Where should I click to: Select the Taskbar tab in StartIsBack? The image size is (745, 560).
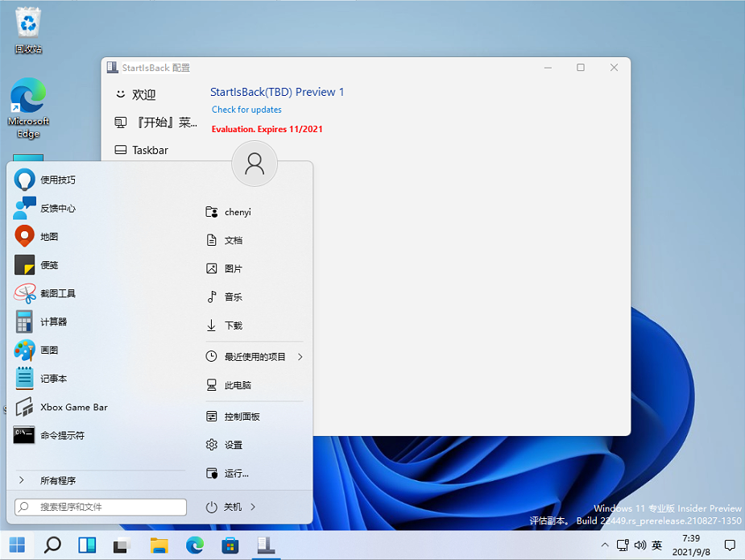(x=150, y=150)
